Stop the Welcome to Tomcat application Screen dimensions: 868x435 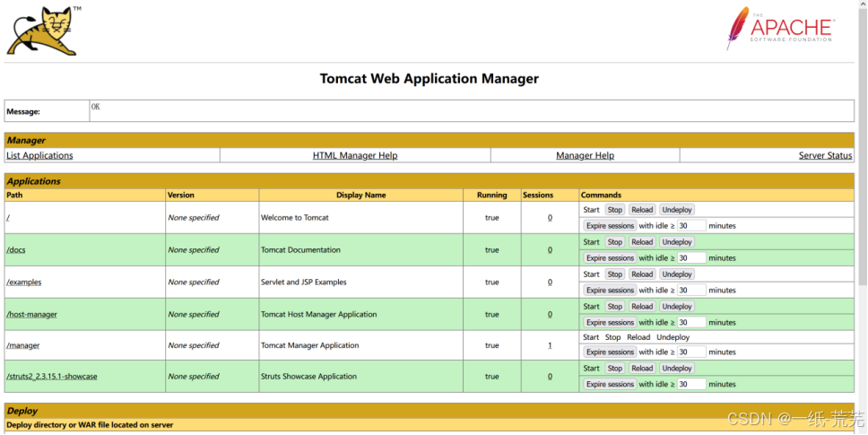point(614,210)
